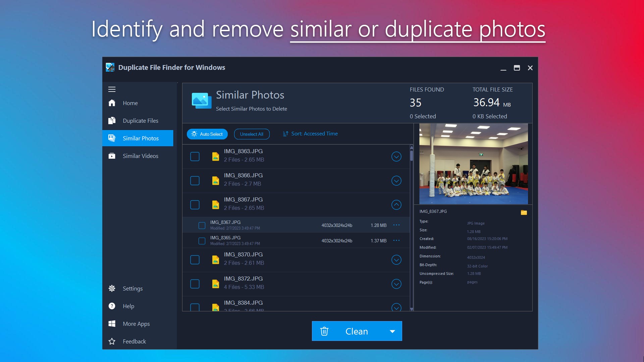Click the trash can icon on Clean
Viewport: 644px width, 362px height.
[x=324, y=331]
